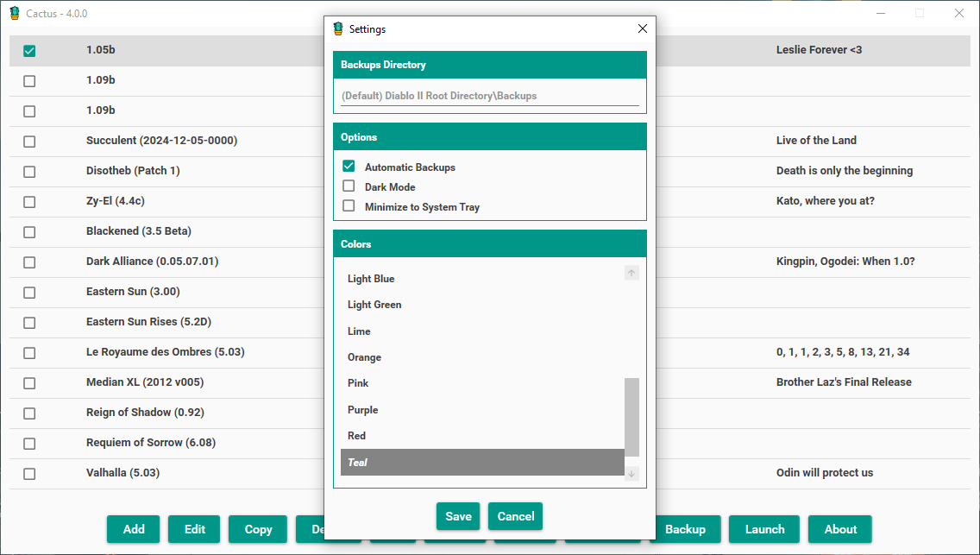
Task: Check the Valhalla (5.03) checkbox
Action: (29, 474)
